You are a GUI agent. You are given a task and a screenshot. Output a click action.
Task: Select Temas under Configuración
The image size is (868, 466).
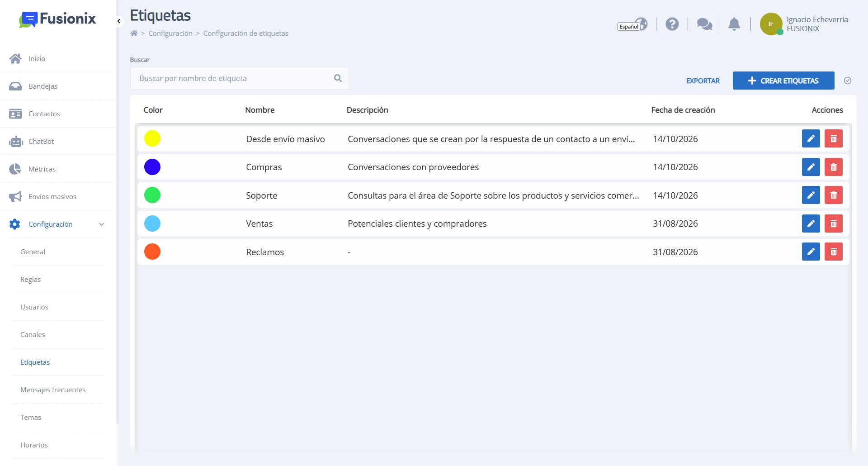58,418
